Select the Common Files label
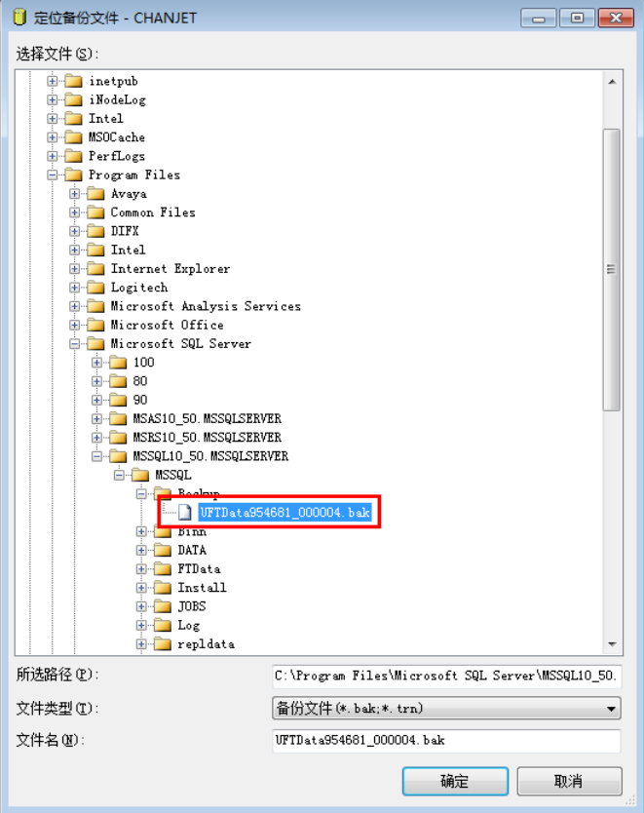 [153, 213]
